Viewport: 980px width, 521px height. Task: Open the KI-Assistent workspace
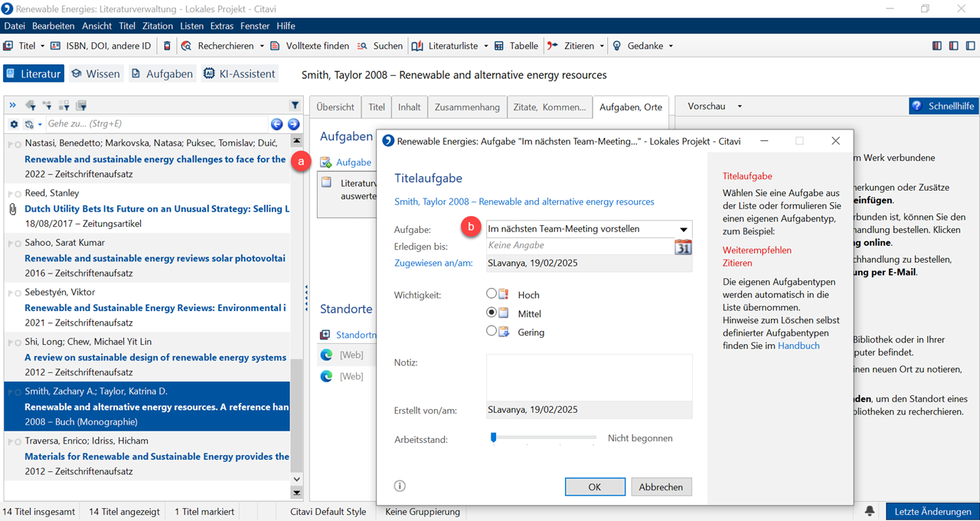pos(239,74)
